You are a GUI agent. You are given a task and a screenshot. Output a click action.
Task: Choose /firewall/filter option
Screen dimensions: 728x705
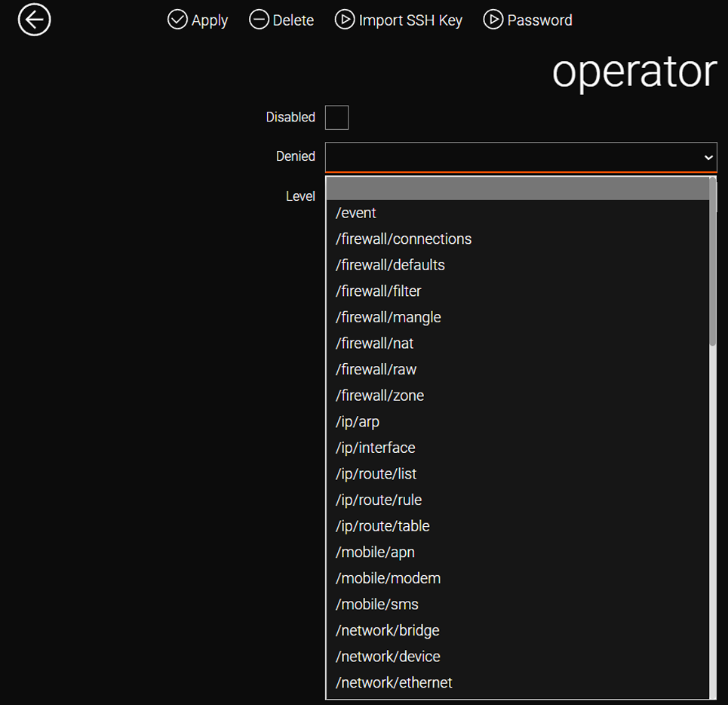click(518, 291)
